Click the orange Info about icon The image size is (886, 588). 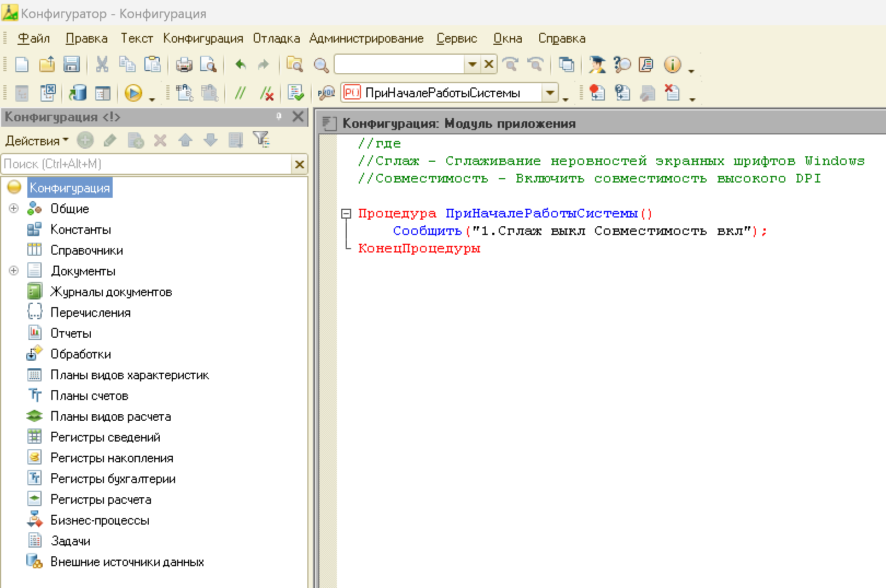(x=672, y=64)
